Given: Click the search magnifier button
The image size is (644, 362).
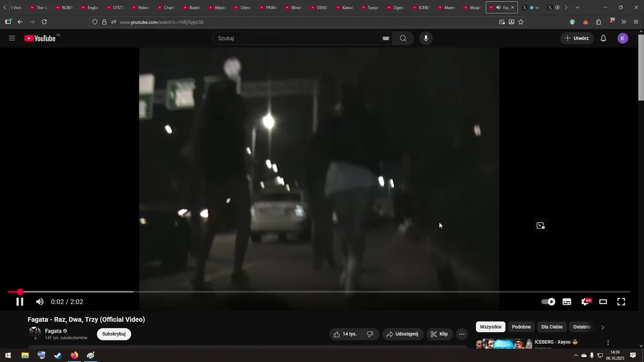Looking at the screenshot, I should [403, 38].
